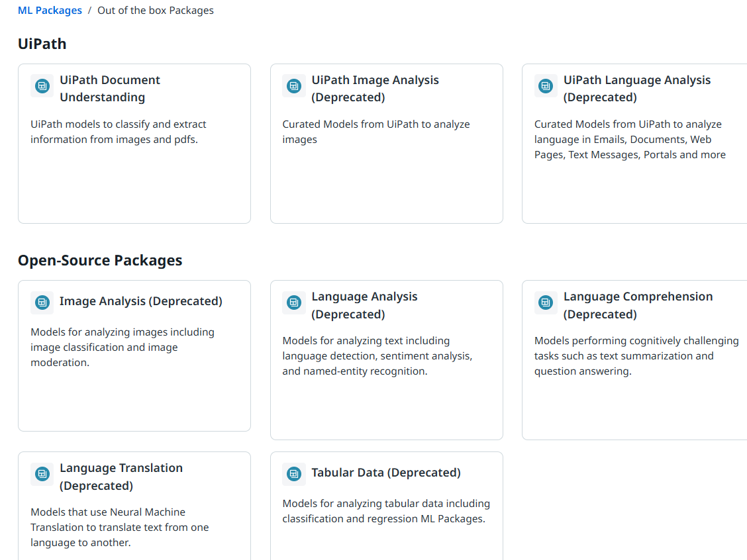Viewport: 747px width, 560px height.
Task: Click the Language Comprehension (Deprecated) icon
Action: pos(546,303)
